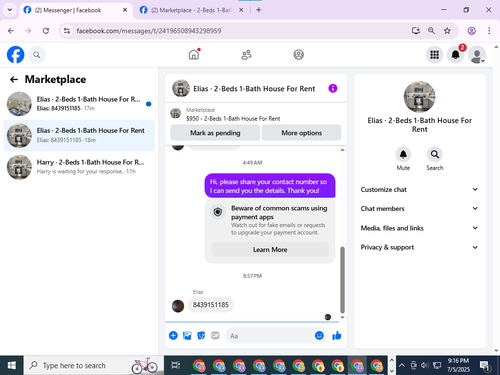
Task: Open tab search dropdown arrow
Action: pyautogui.click(x=10, y=10)
